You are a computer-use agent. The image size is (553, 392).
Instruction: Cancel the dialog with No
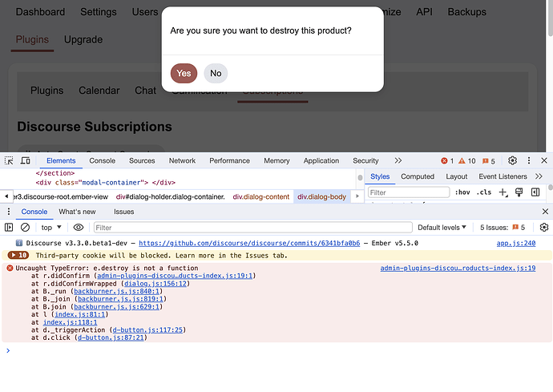click(216, 74)
